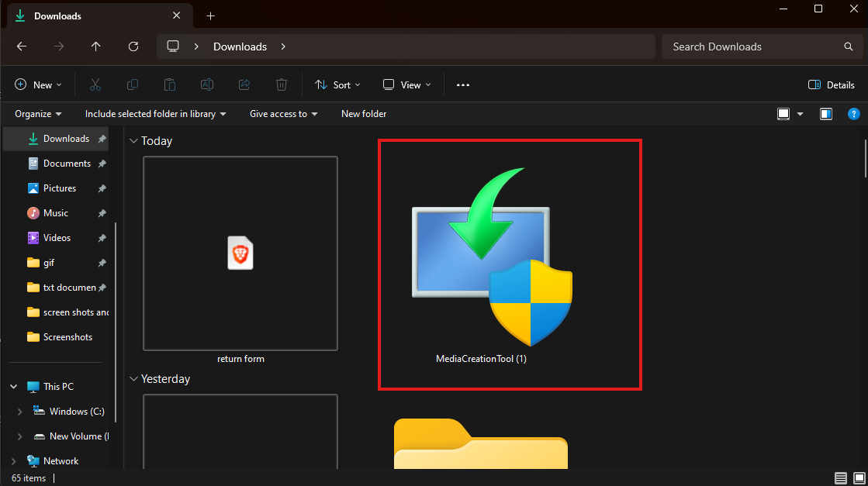Image resolution: width=868 pixels, height=486 pixels.
Task: Select the MediaCreationTool (1) file icon
Action: point(491,257)
